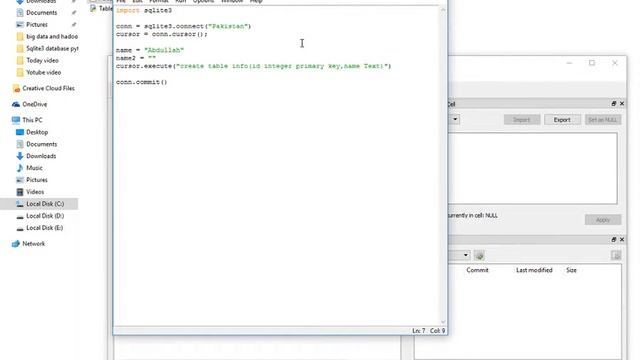Click the editor scrollbar up arrow
This screenshot has height=360, width=640.
443,10
